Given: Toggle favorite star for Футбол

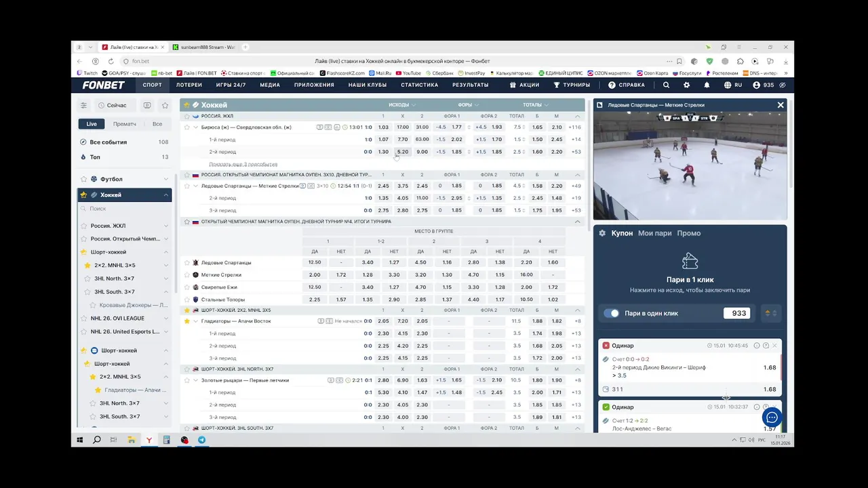Looking at the screenshot, I should [83, 179].
